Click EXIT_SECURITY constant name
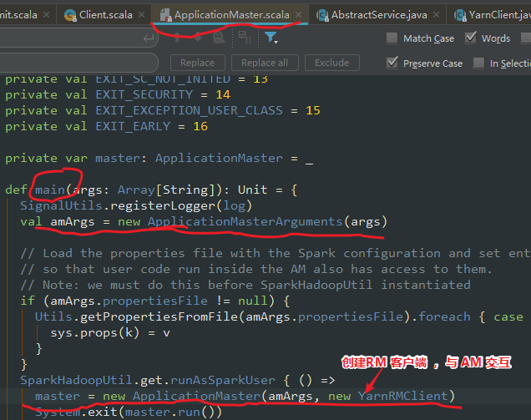This screenshot has height=420, width=531. [x=144, y=94]
